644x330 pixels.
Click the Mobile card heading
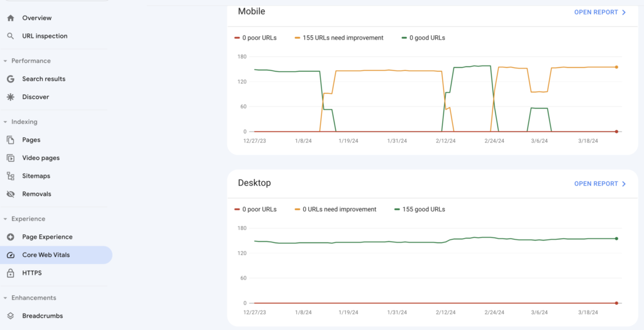click(x=252, y=11)
